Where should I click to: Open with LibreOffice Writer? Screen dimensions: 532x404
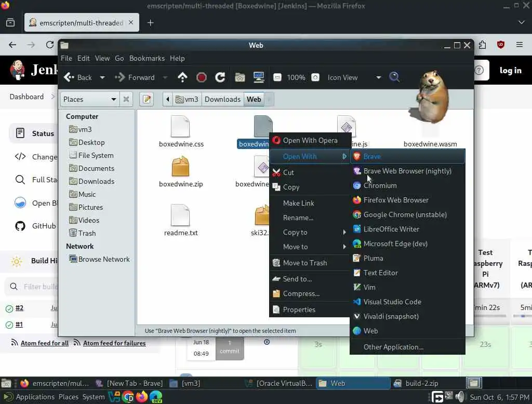407,229
